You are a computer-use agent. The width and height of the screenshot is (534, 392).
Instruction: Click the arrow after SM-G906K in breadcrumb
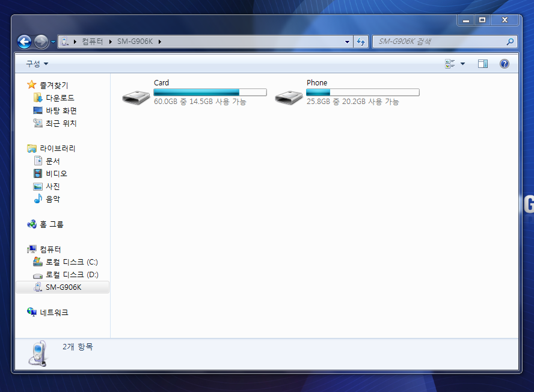[159, 41]
